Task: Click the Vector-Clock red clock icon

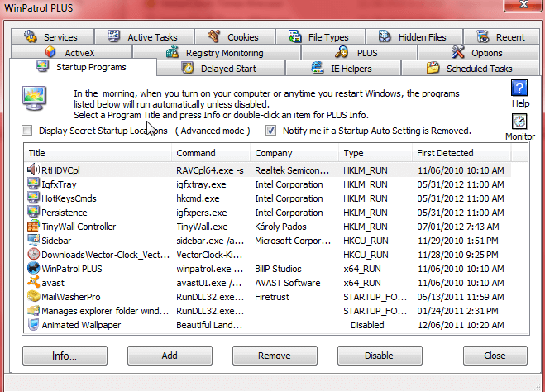Action: coord(33,254)
